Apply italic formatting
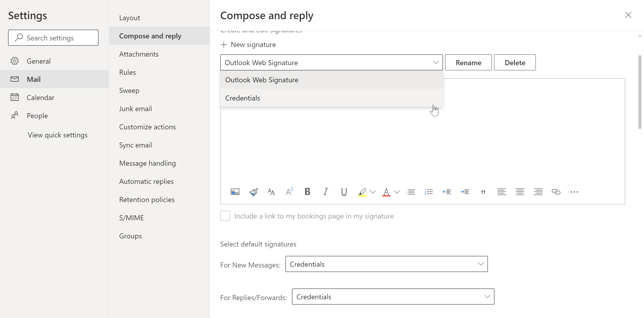Screen dimensions: 644x318 tap(326, 192)
